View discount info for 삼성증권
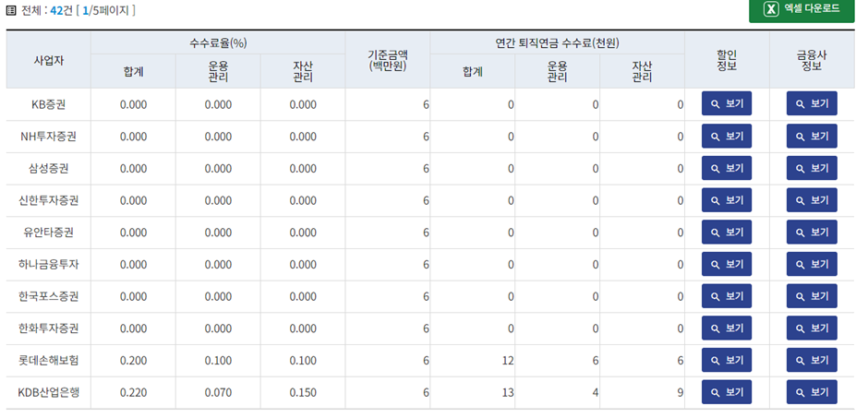 pyautogui.click(x=727, y=168)
